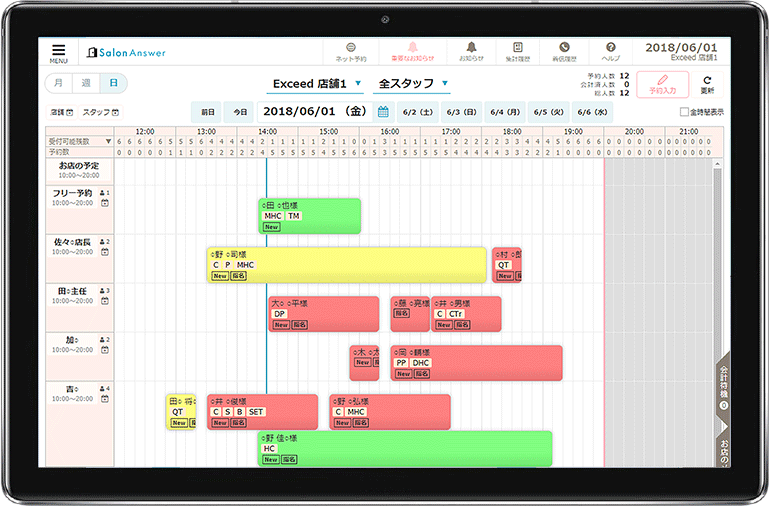Enable the 全時間表示 checkbox

(x=684, y=112)
